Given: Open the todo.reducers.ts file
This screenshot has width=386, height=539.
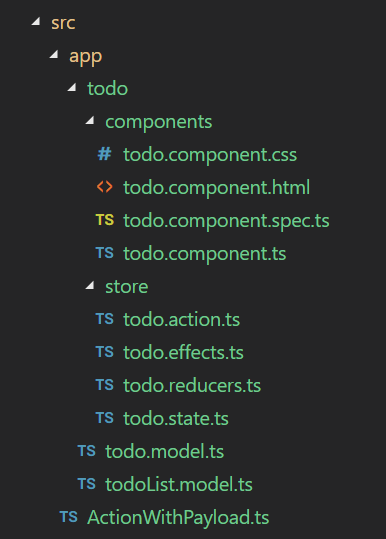Looking at the screenshot, I should (x=192, y=385).
